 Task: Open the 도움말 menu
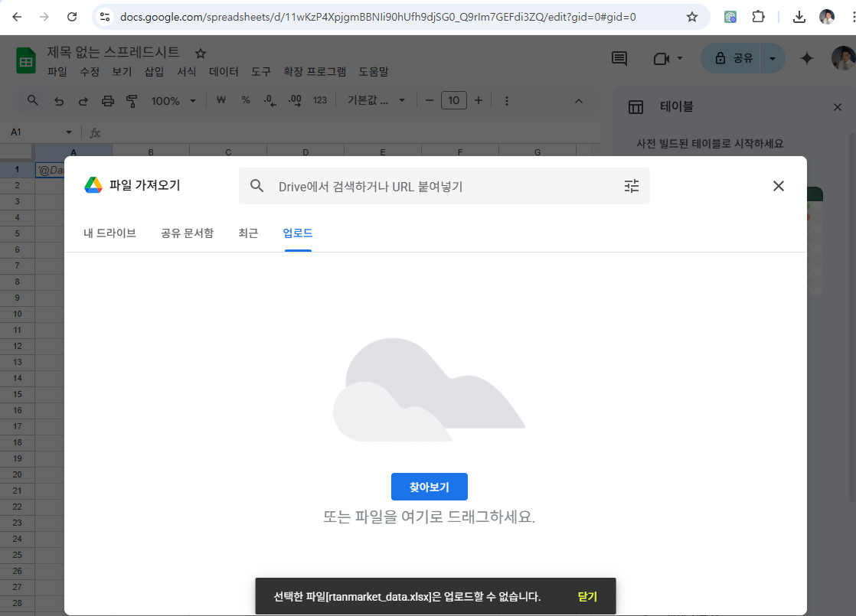coord(374,71)
